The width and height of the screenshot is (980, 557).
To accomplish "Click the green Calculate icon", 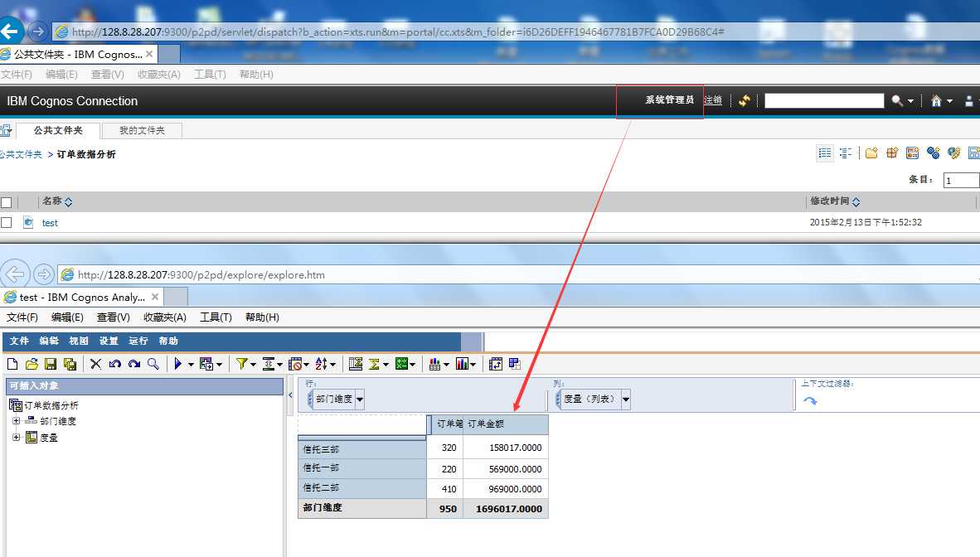I will tap(402, 364).
